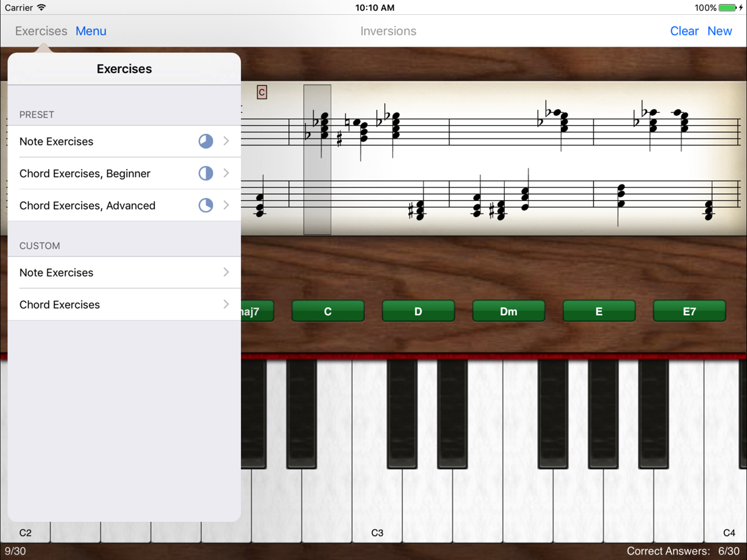Open Chord Exercises, Advanced
This screenshot has height=560, width=747.
(x=124, y=205)
